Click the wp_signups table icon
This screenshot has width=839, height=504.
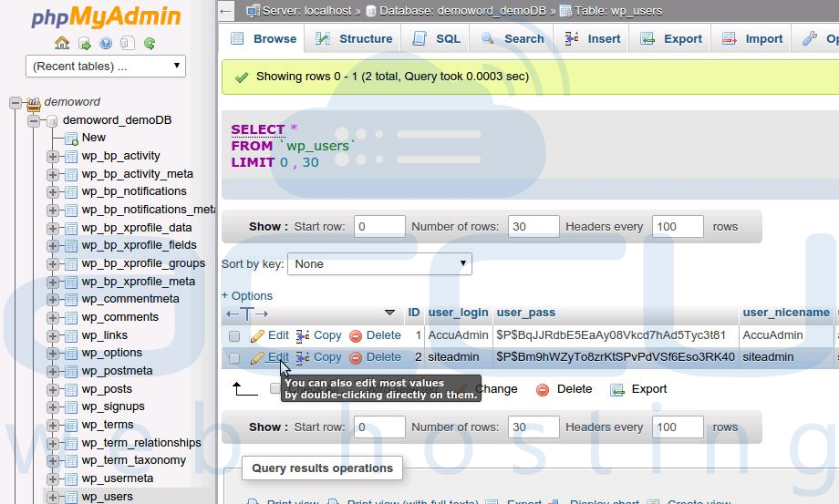tap(71, 407)
